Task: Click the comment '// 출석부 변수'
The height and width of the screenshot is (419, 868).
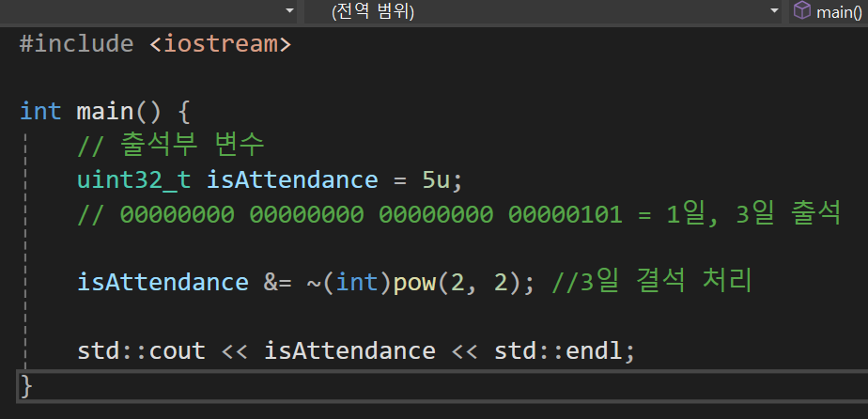Action: [x=171, y=146]
